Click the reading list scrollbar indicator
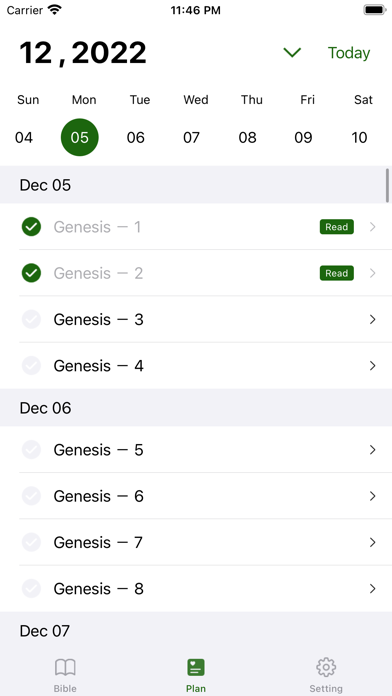The width and height of the screenshot is (392, 696). click(x=388, y=185)
